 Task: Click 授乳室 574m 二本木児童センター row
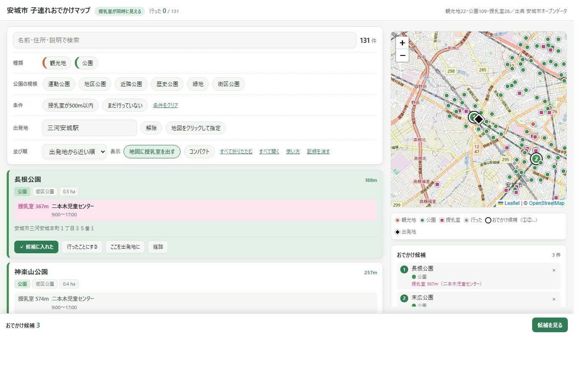click(x=195, y=303)
